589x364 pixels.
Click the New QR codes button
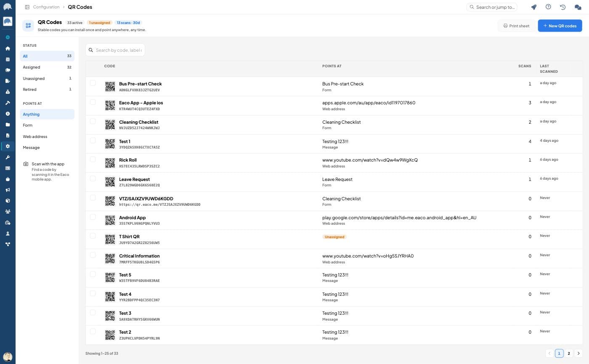pos(560,26)
